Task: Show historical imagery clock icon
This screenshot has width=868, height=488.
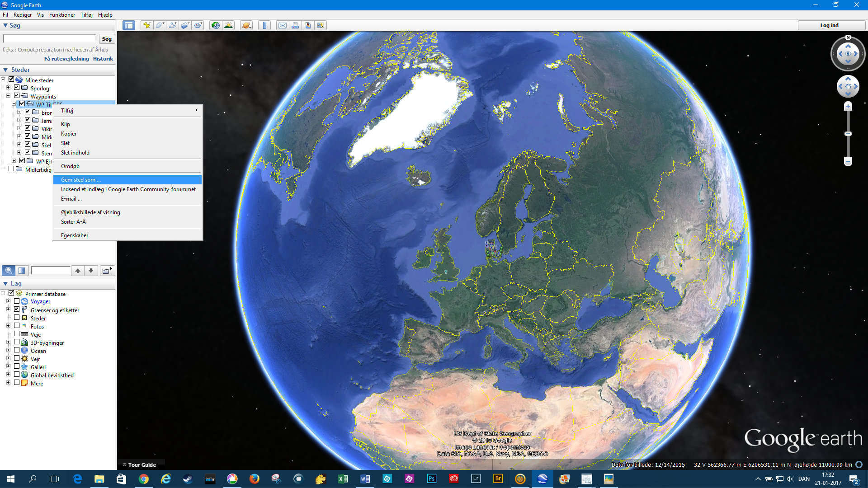Action: click(x=216, y=25)
